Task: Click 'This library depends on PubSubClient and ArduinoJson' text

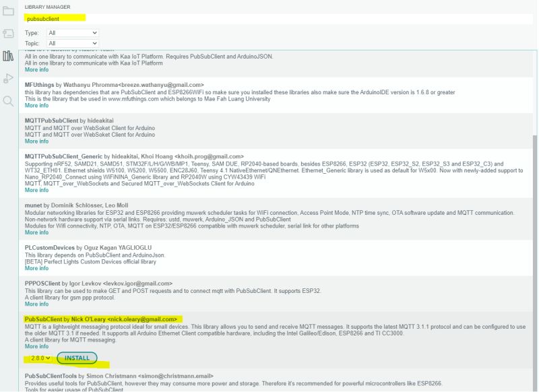Action: click(x=95, y=255)
